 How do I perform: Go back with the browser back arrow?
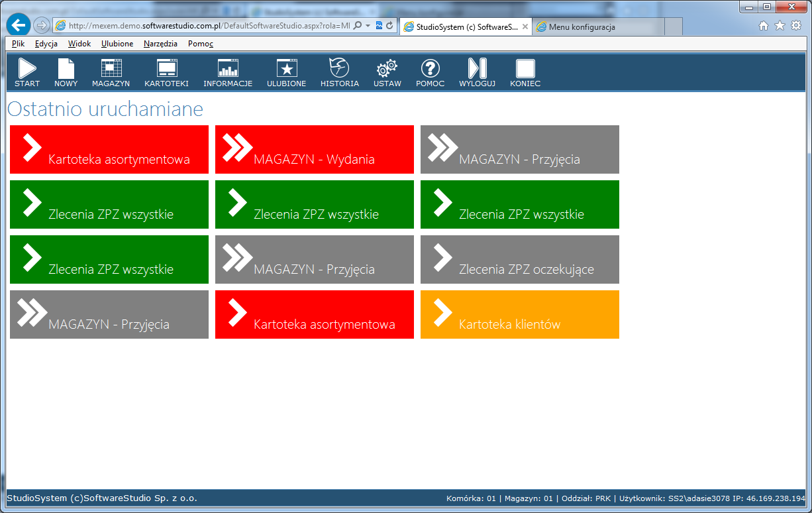[x=19, y=25]
